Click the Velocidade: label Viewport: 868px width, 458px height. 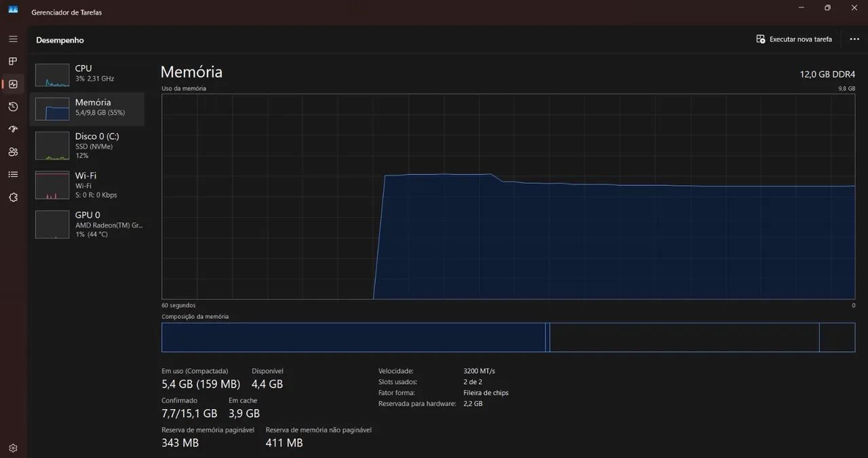396,371
